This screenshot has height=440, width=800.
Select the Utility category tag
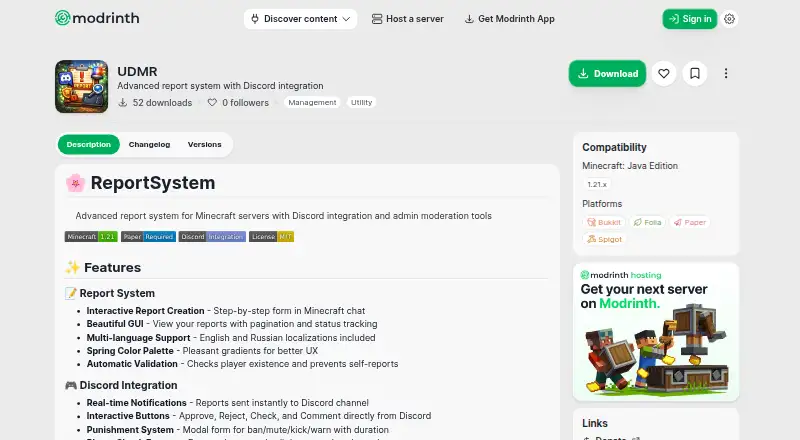361,103
